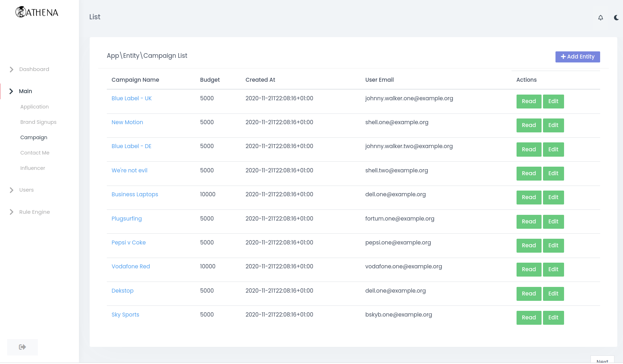The width and height of the screenshot is (623, 364).
Task: Click Read for Dekstop
Action: tap(529, 294)
